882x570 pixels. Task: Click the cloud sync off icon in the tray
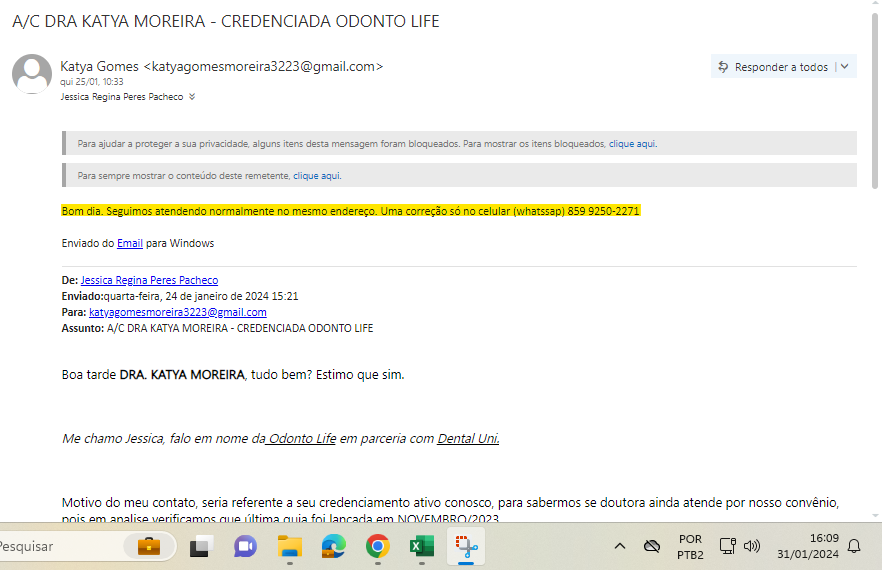[x=652, y=546]
